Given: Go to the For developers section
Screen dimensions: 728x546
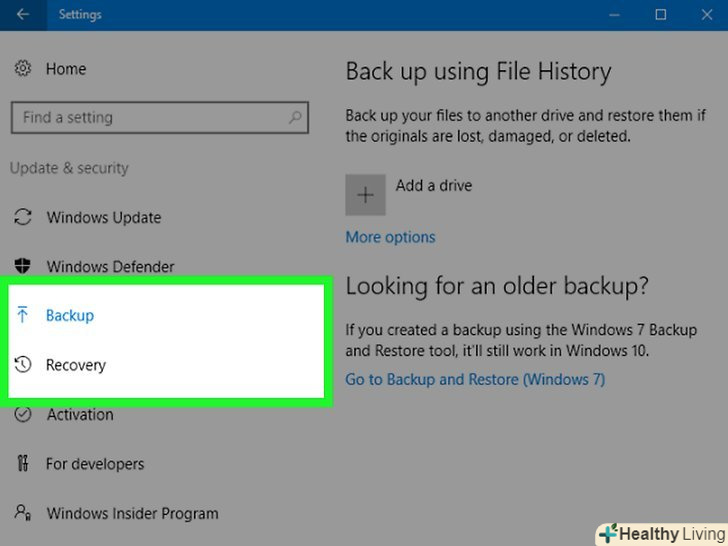Looking at the screenshot, I should coord(95,464).
